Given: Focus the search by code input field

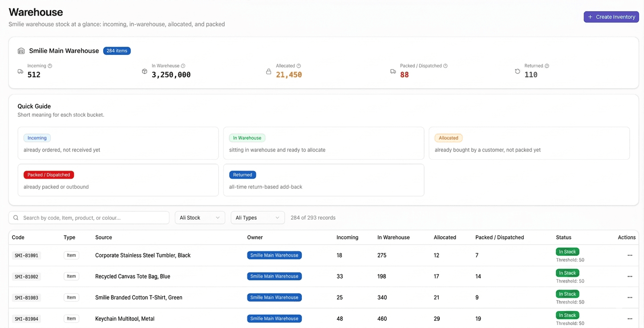Looking at the screenshot, I should coord(89,217).
